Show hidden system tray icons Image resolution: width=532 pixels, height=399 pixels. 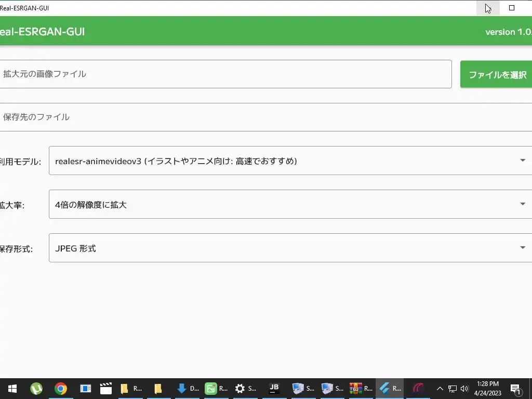click(x=440, y=389)
